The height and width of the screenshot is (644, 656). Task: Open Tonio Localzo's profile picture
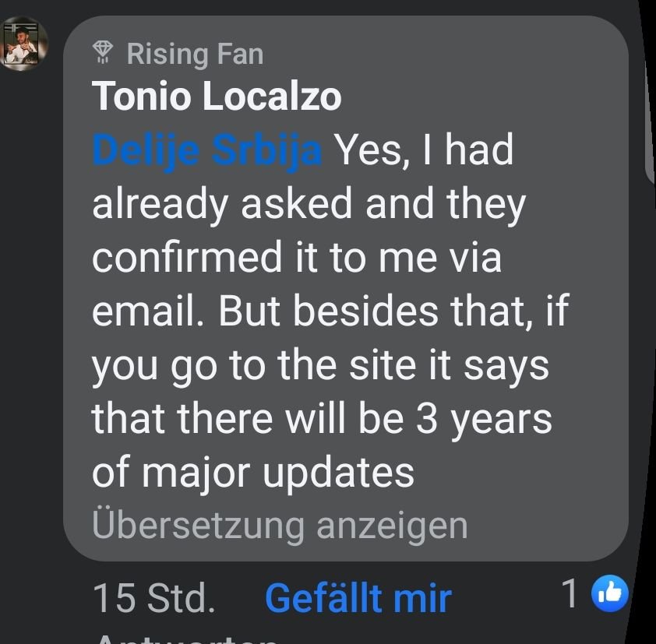click(25, 44)
